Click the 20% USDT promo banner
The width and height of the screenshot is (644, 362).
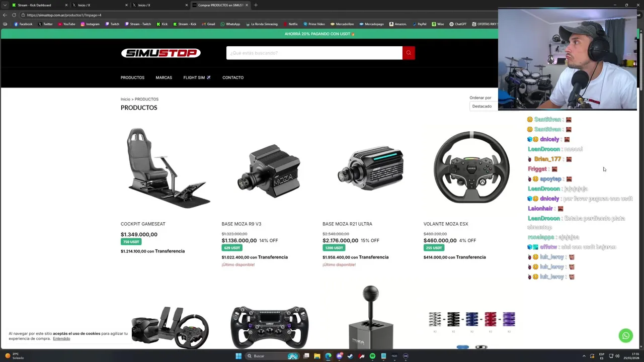coord(319,34)
